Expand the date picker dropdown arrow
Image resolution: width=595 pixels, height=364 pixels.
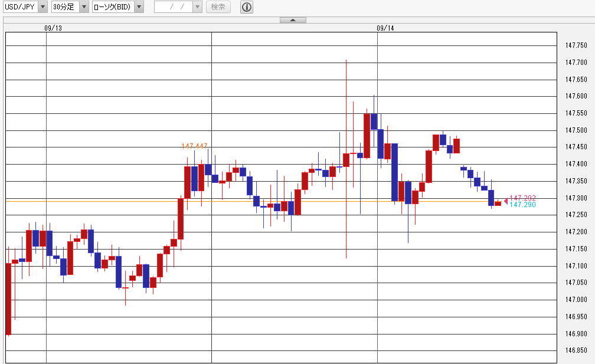pos(197,7)
